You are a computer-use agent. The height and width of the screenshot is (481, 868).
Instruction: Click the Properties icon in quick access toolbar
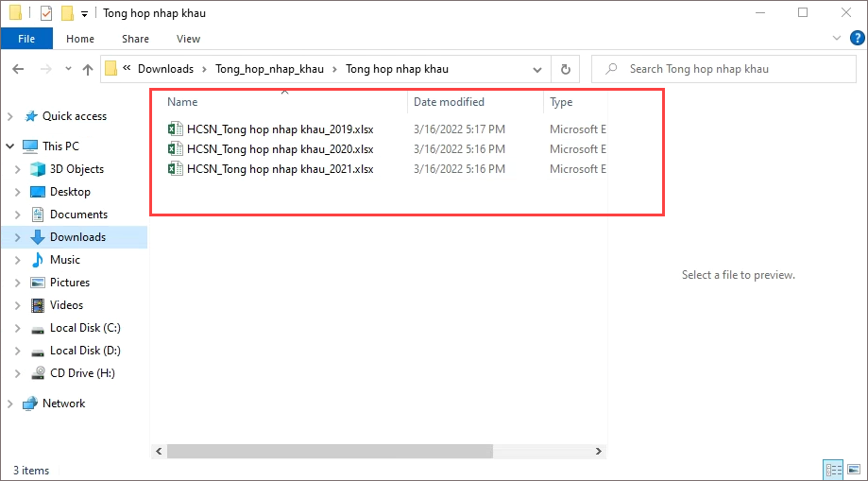click(x=46, y=13)
